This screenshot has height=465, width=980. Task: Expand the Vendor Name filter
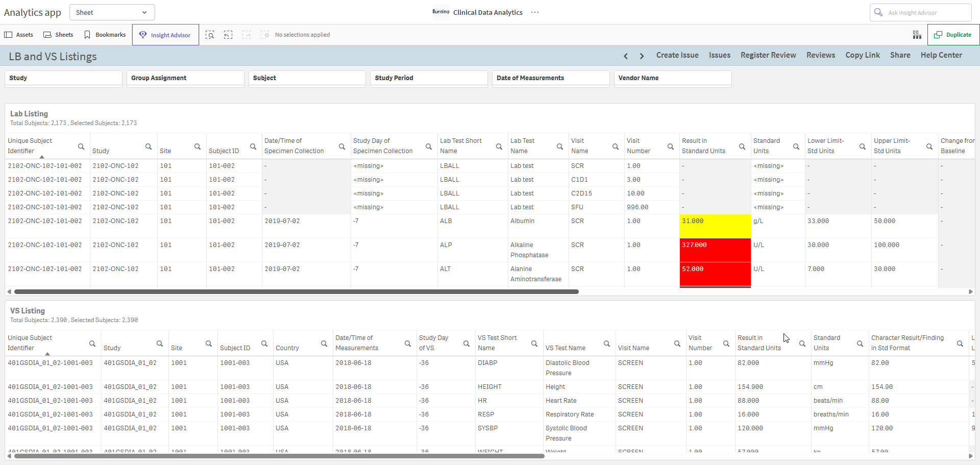tap(673, 78)
